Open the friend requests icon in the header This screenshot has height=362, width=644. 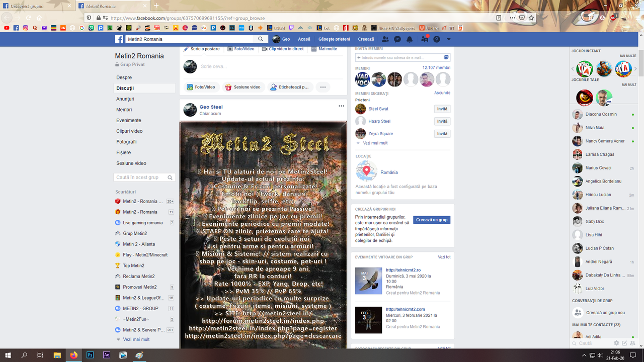[x=385, y=39]
